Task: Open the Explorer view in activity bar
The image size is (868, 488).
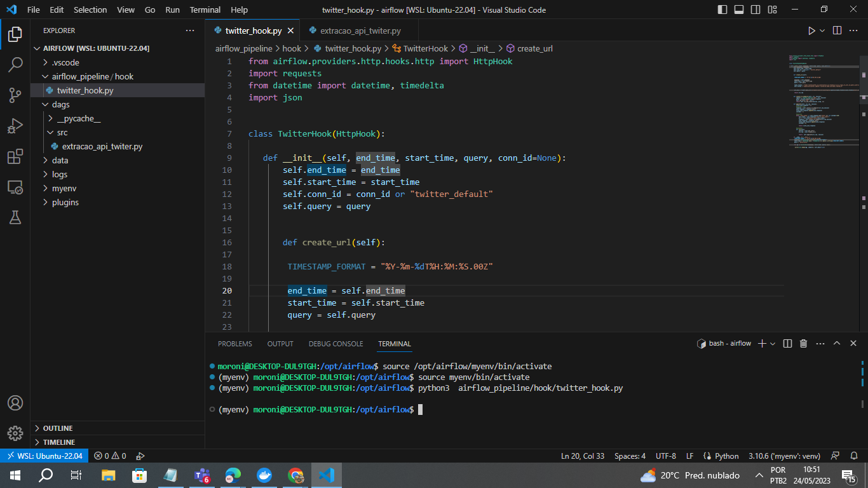Action: click(15, 34)
